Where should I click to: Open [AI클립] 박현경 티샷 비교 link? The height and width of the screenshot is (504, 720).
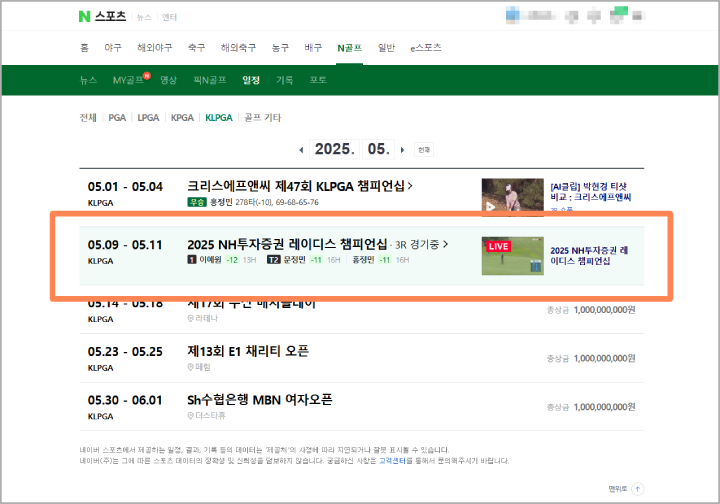[x=591, y=192]
